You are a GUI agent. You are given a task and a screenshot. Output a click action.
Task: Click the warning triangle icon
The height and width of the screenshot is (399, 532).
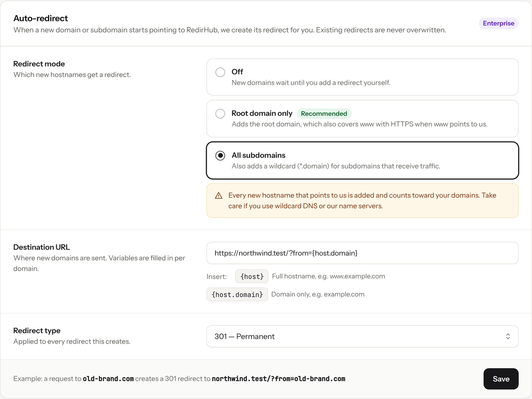coord(219,195)
